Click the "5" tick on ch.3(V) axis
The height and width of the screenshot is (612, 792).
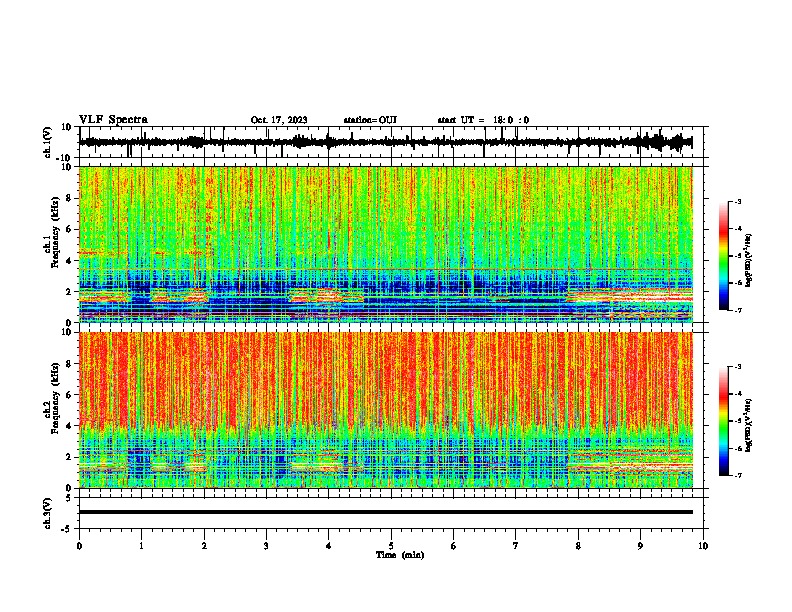pyautogui.click(x=70, y=497)
